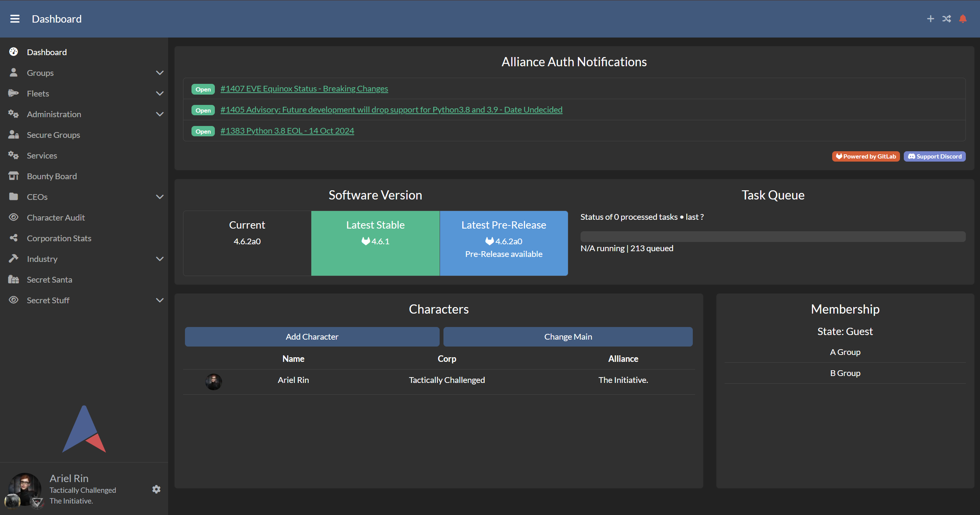Expand the Secret Stuff chevron

tap(160, 300)
